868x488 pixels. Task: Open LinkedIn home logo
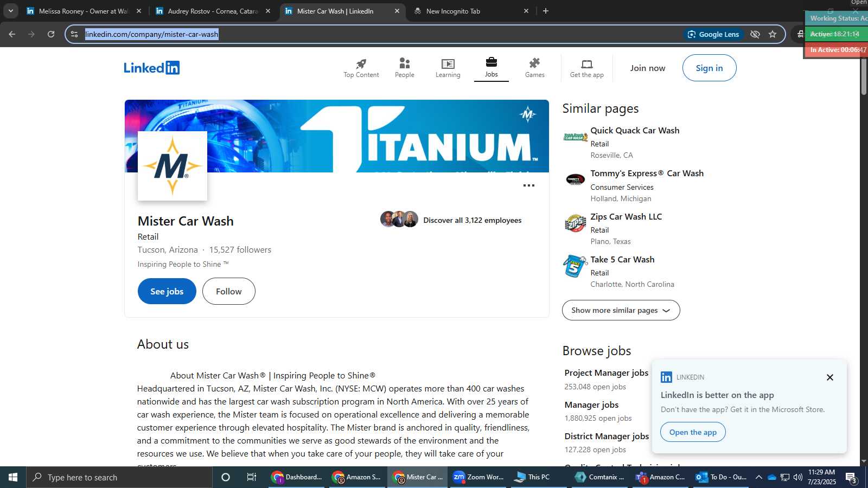pos(151,68)
